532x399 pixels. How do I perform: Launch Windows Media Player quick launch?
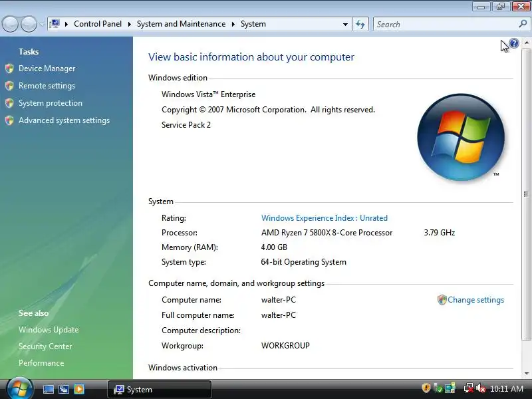click(x=79, y=389)
